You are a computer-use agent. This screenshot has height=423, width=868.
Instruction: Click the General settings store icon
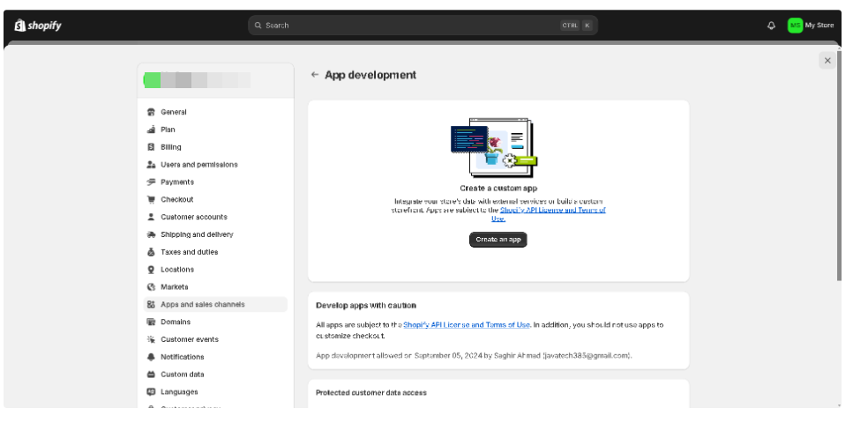point(151,112)
